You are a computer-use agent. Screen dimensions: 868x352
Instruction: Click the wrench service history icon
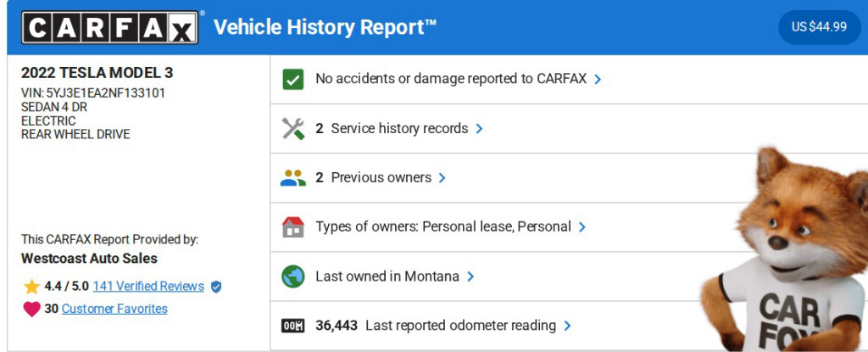click(x=292, y=129)
